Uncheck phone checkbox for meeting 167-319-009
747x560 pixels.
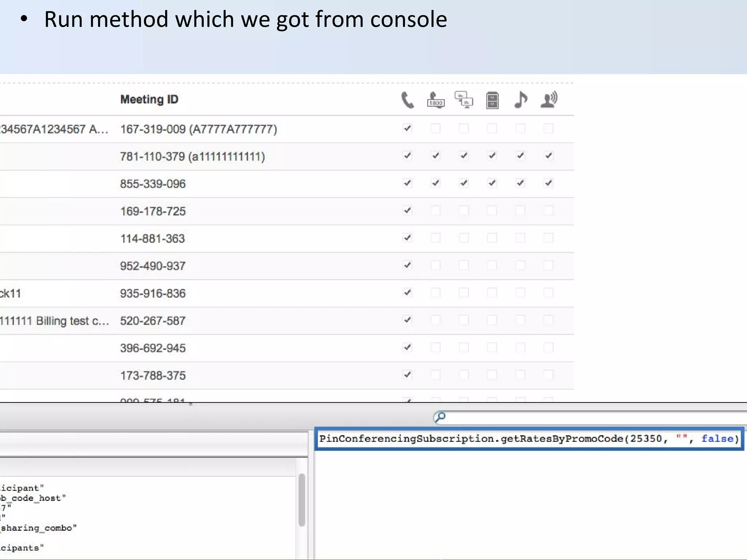point(407,128)
